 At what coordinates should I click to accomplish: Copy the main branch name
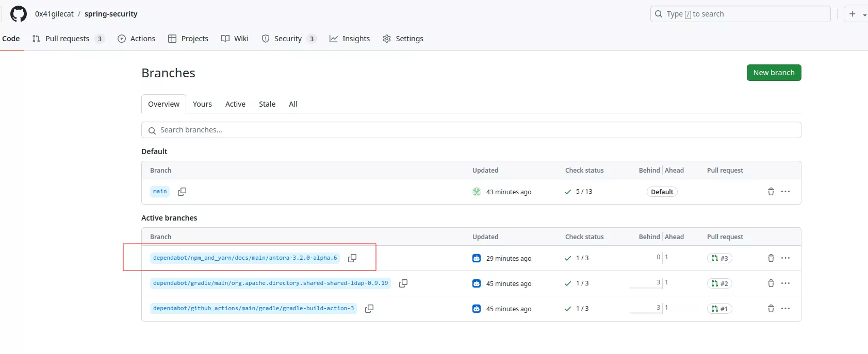(182, 192)
